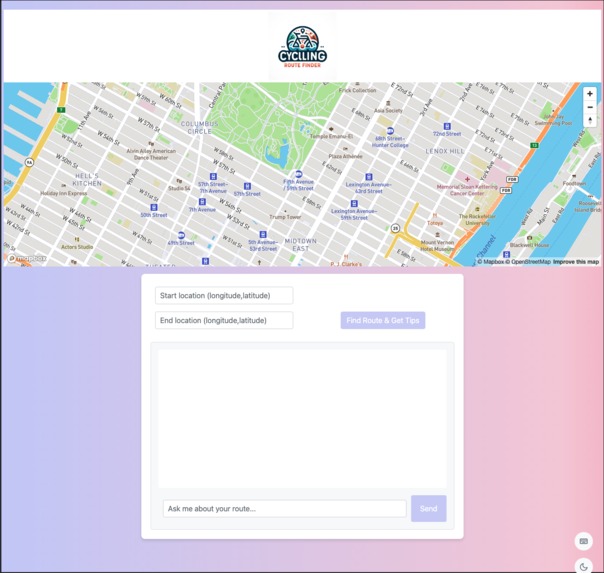The image size is (604, 573).
Task: Click the Blackwell House map label
Action: [529, 245]
